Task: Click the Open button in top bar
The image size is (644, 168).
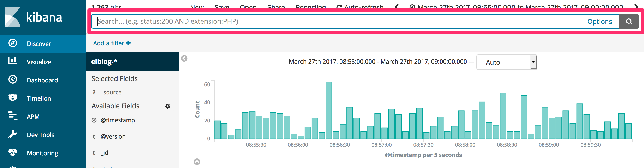Action: (248, 7)
